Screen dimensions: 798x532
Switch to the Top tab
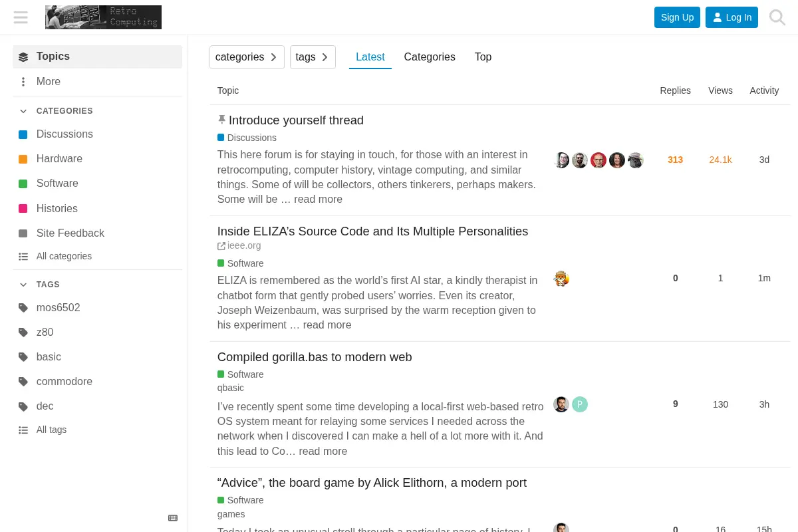(483, 57)
